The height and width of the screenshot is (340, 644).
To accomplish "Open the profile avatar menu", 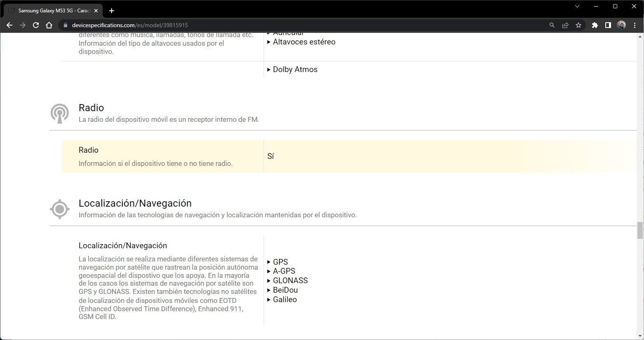I will pos(621,25).
